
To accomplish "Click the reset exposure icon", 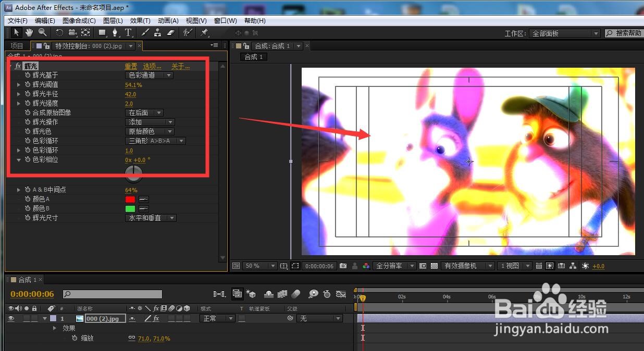I will coord(585,266).
